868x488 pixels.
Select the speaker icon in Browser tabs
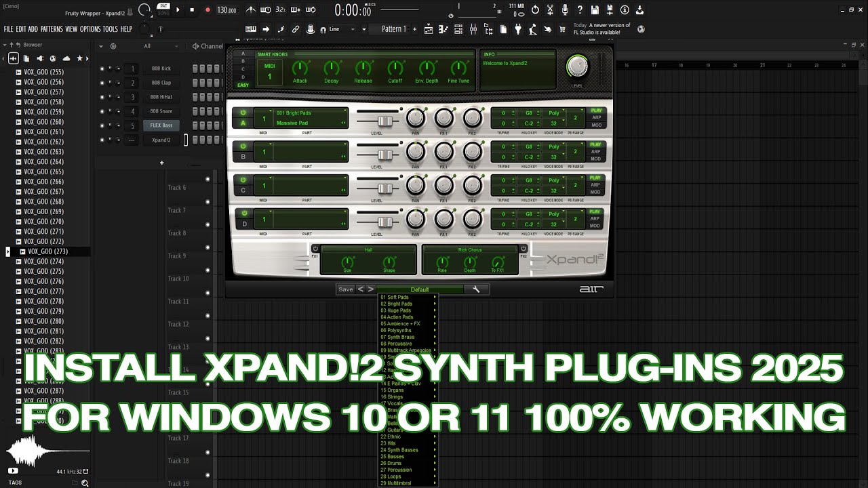[x=40, y=58]
